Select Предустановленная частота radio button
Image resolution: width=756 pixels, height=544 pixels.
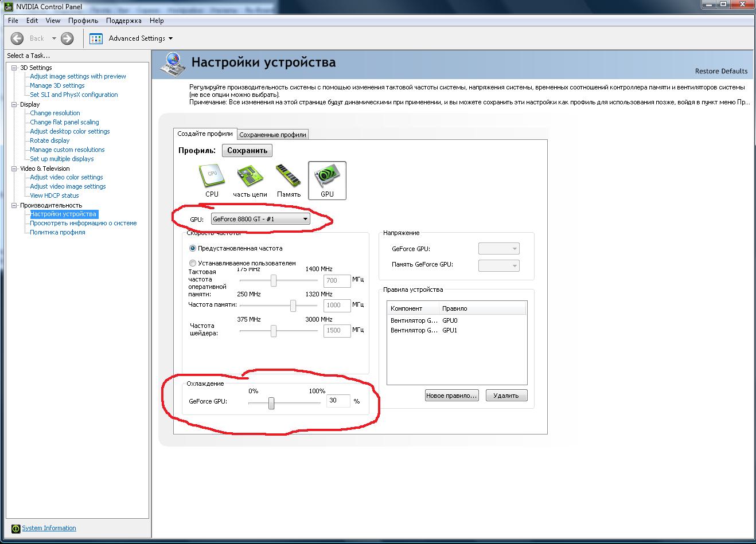click(x=193, y=248)
